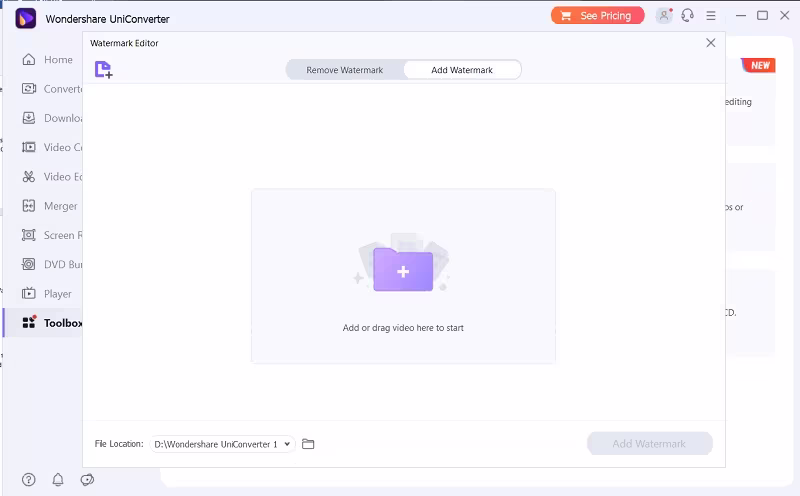
Task: Click the Toolbox grid icon
Action: tap(29, 323)
